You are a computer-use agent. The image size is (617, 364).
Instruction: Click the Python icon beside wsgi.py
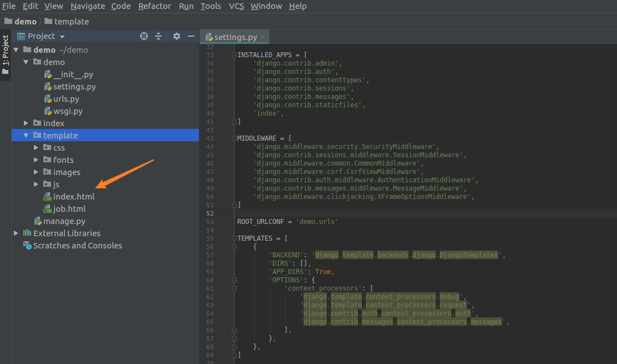pyautogui.click(x=48, y=111)
